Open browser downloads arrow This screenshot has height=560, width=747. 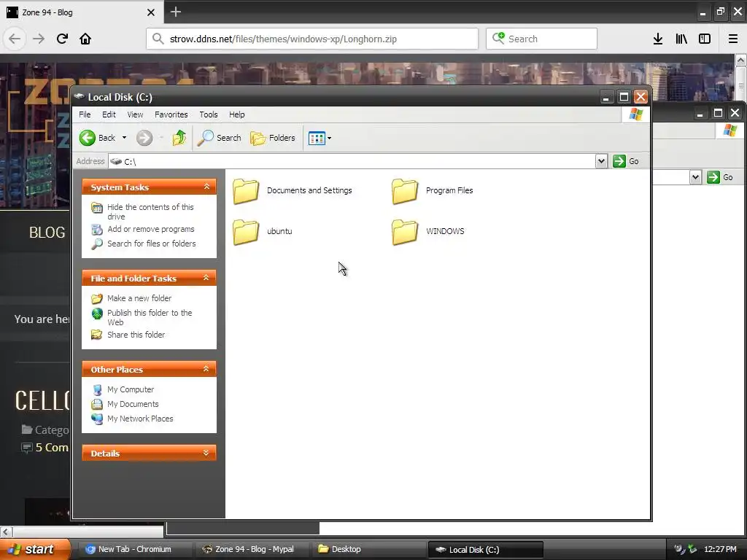[x=658, y=39]
